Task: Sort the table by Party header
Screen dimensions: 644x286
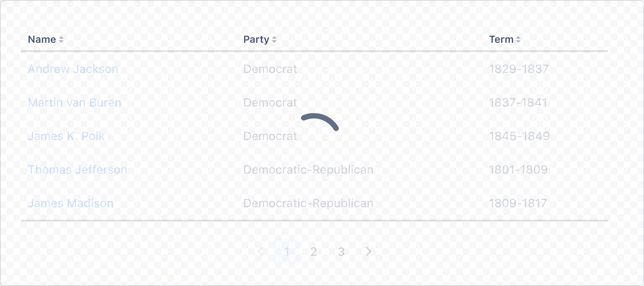Action: pyautogui.click(x=256, y=39)
